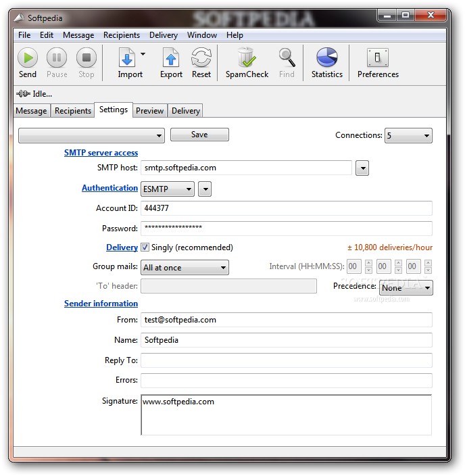Click the SMTP host input field
The image size is (465, 476).
click(246, 168)
